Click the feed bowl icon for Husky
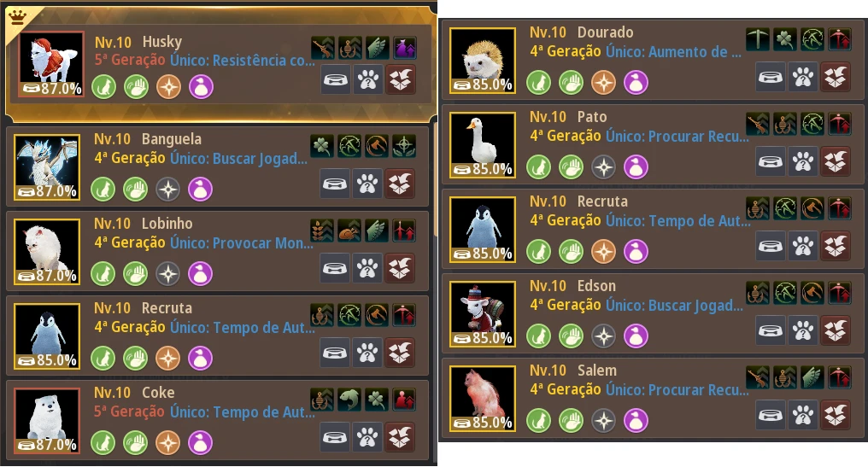The height and width of the screenshot is (467, 868). pos(336,79)
